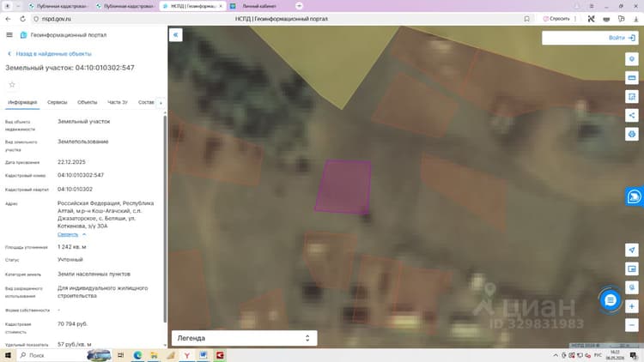The height and width of the screenshot is (362, 644).
Task: Go back via Назад в найденные объекты
Action: coord(50,54)
